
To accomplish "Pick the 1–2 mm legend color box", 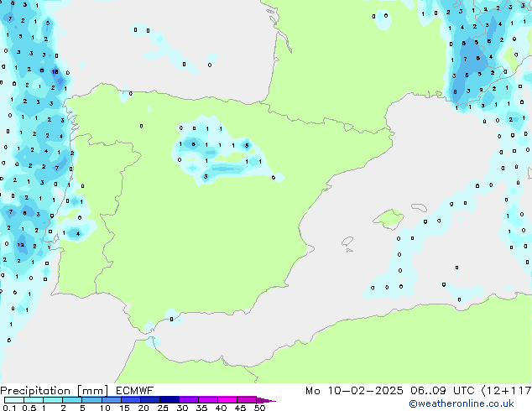I will (53, 400).
